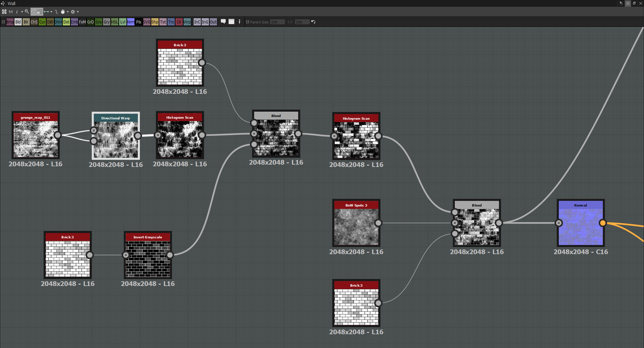This screenshot has width=644, height=348.
Task: Click the Nrm normal node shortcut
Action: [x=130, y=22]
